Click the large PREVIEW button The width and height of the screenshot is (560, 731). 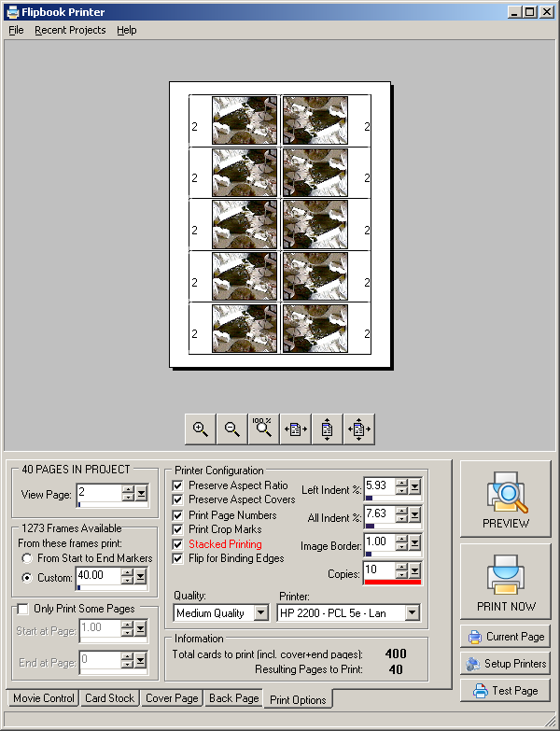pos(505,499)
